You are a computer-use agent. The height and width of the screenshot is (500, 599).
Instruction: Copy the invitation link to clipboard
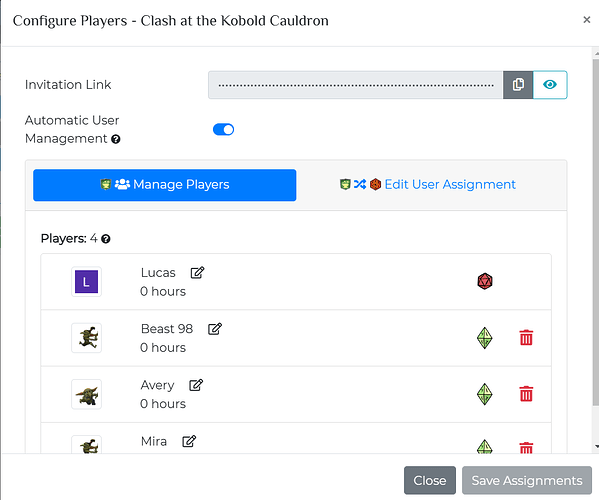[518, 85]
